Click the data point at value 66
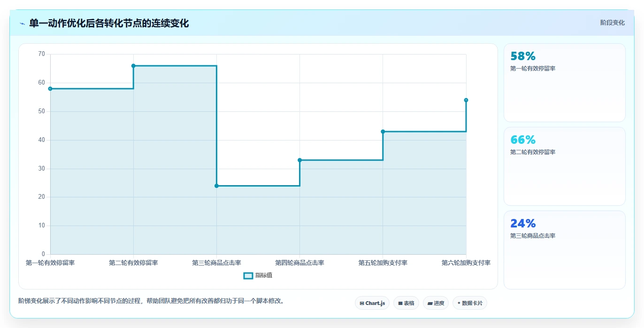The image size is (644, 328). pos(133,66)
